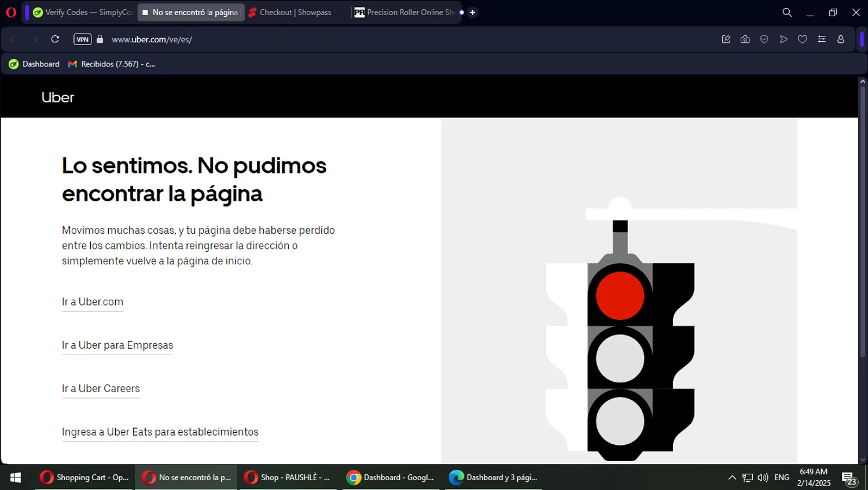Switch to the Verify Codes — SimplyCodes tab

click(x=83, y=12)
